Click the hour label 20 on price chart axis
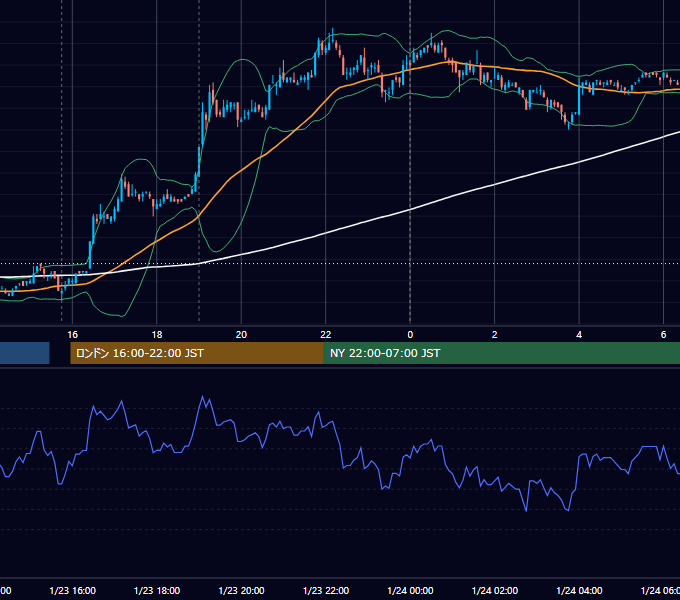680x600 pixels. coord(241,335)
